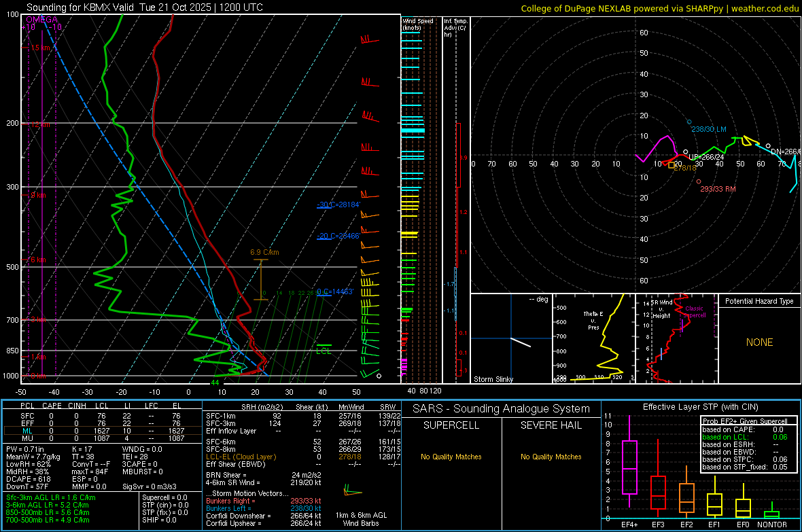
Task: Click the SFC-1km shear row label
Action: pos(221,416)
